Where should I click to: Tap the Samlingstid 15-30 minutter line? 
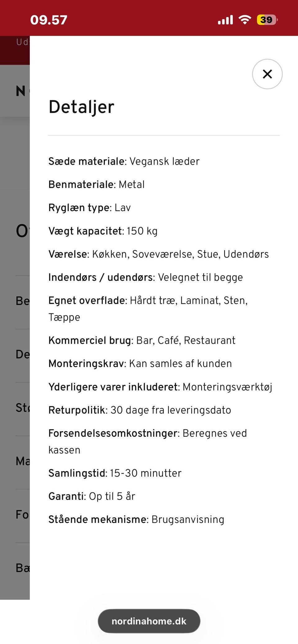[x=115, y=473]
